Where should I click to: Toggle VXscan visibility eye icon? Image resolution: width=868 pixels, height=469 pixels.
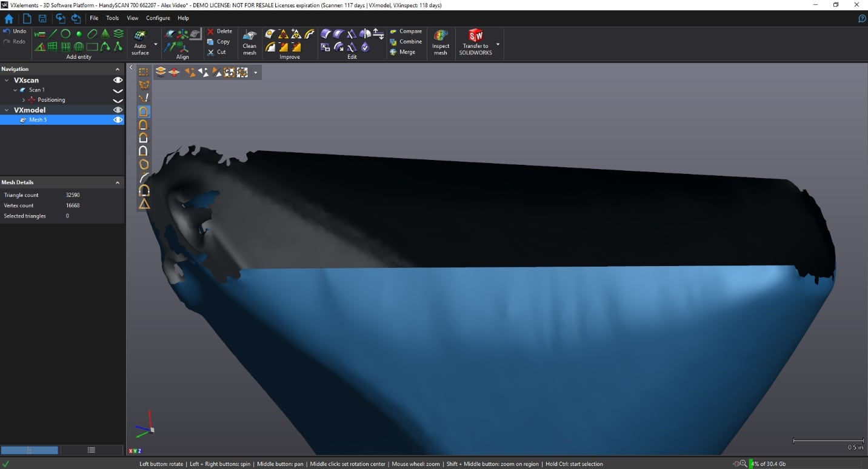(x=118, y=80)
